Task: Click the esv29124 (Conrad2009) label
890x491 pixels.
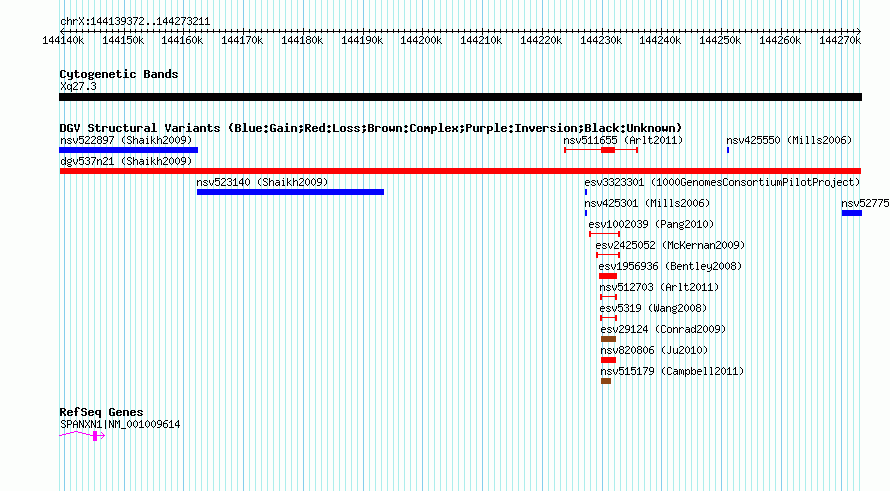Action: coord(663,329)
